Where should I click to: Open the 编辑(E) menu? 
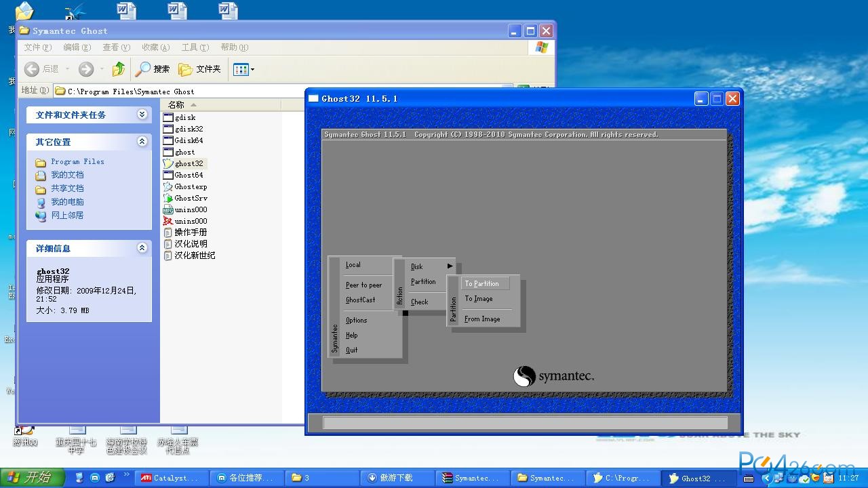pyautogui.click(x=77, y=47)
